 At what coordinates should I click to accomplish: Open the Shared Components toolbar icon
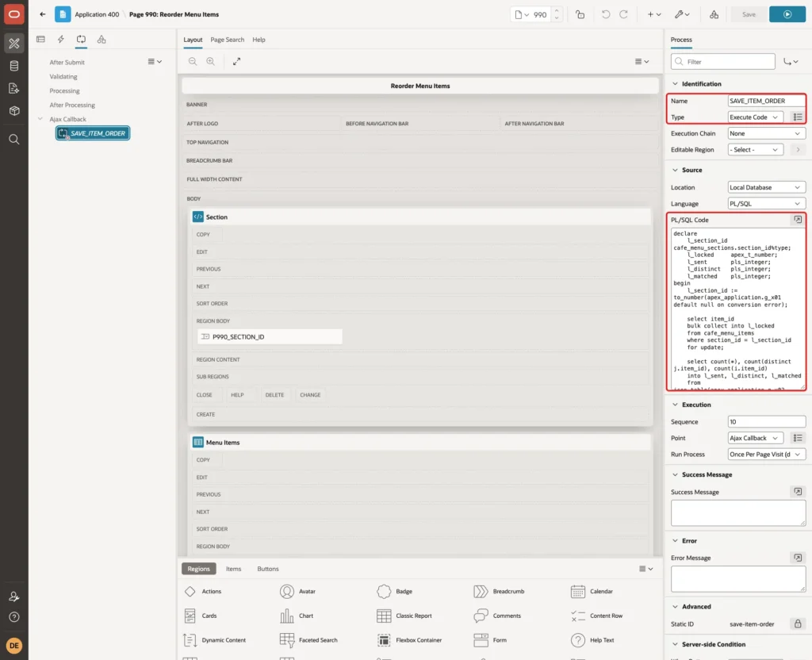(x=714, y=14)
